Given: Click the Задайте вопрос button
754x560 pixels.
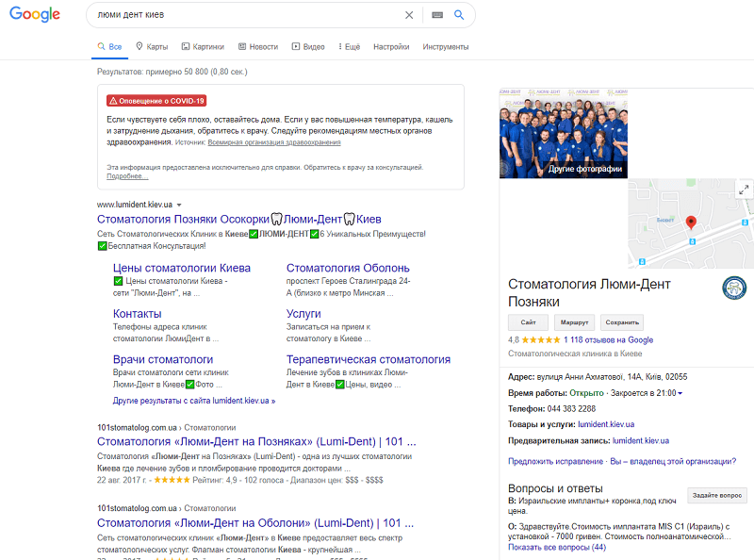Looking at the screenshot, I should pos(717,495).
